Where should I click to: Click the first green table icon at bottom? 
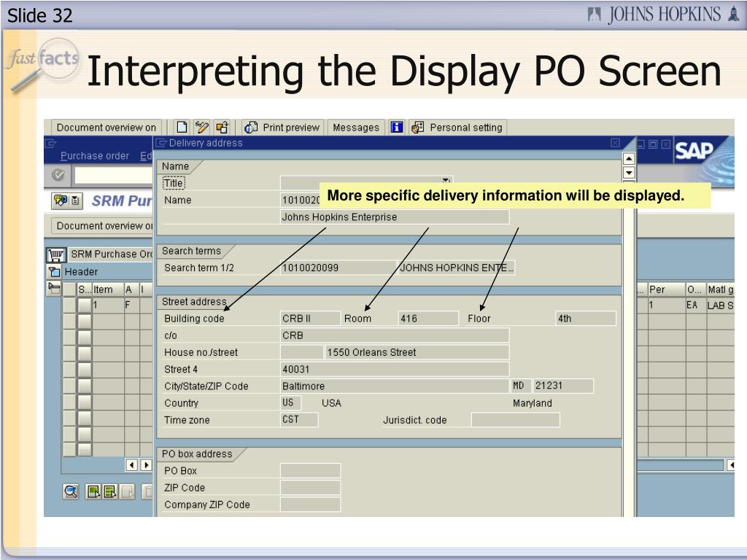93,491
